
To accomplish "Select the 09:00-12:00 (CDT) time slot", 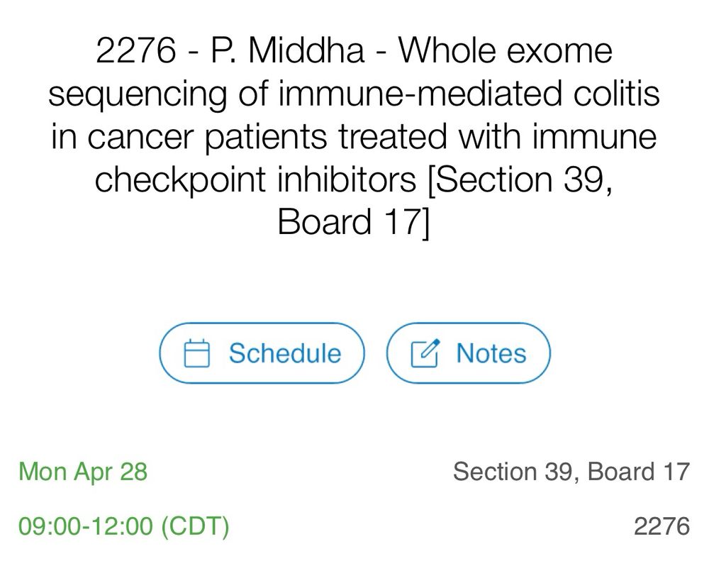I will pos(124,526).
